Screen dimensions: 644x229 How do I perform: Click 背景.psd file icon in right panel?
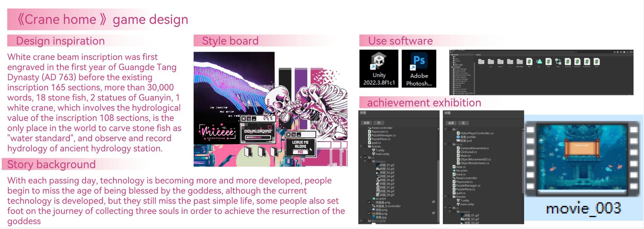pos(458,141)
